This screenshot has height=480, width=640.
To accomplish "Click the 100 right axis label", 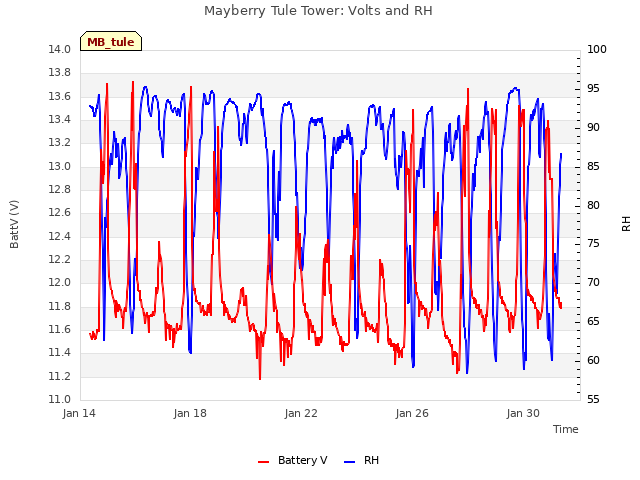I will (597, 50).
